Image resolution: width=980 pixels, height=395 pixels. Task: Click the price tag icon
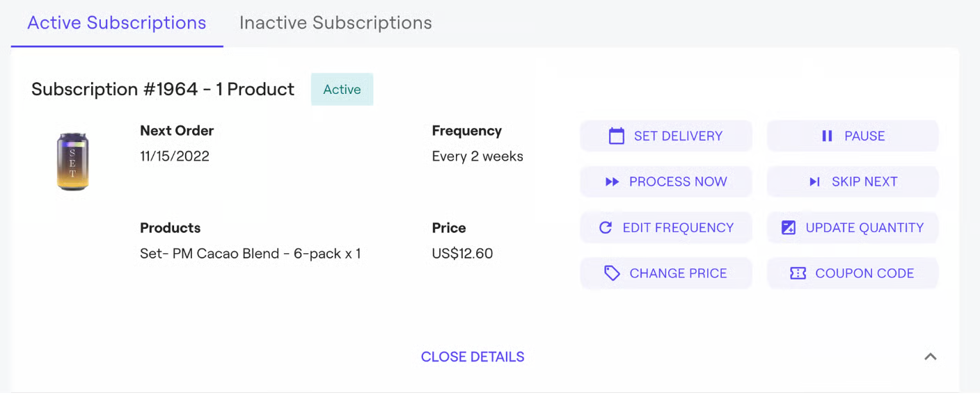612,274
